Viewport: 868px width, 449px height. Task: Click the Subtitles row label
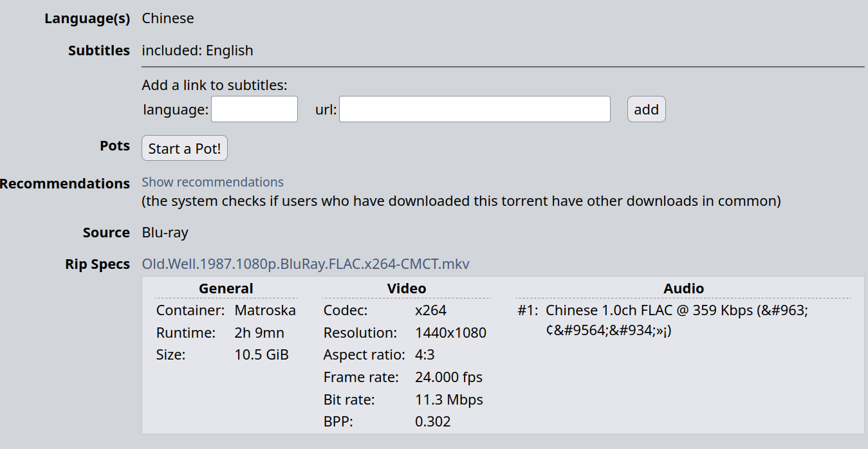point(99,51)
